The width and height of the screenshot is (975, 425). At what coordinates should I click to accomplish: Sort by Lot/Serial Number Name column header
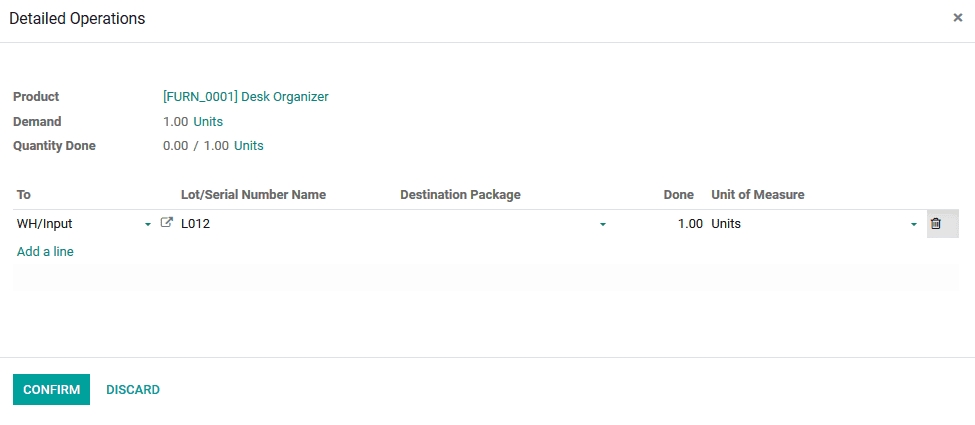click(x=253, y=195)
